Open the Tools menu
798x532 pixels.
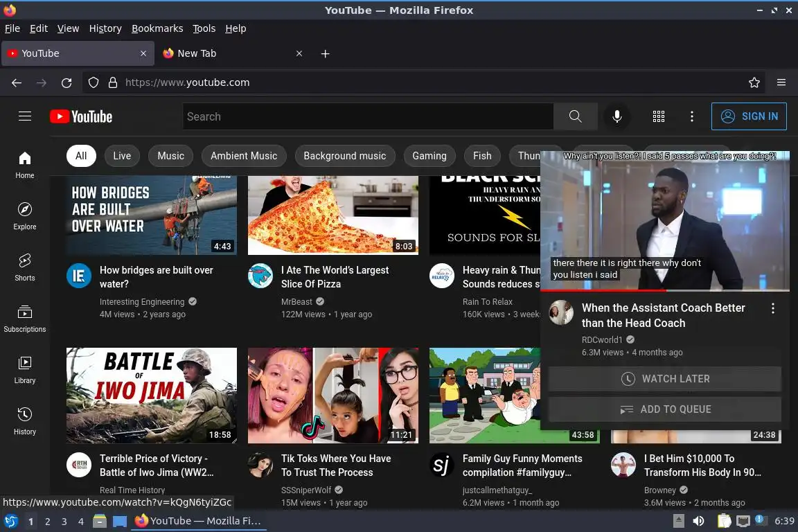(x=204, y=28)
